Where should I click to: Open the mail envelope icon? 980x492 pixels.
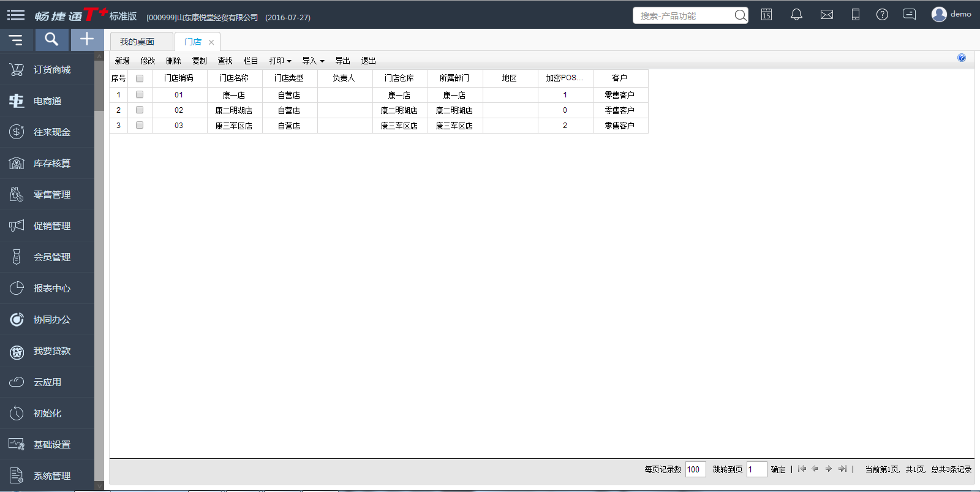(x=826, y=15)
